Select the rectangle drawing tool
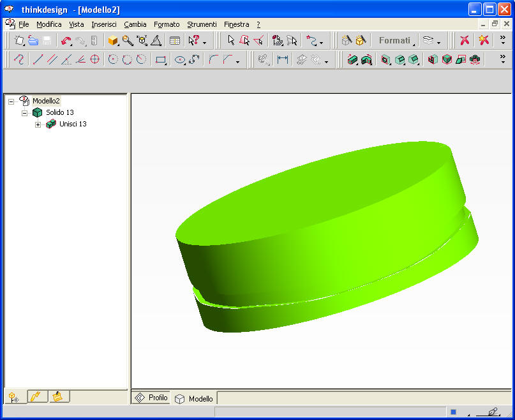515x420 pixels. click(x=161, y=59)
